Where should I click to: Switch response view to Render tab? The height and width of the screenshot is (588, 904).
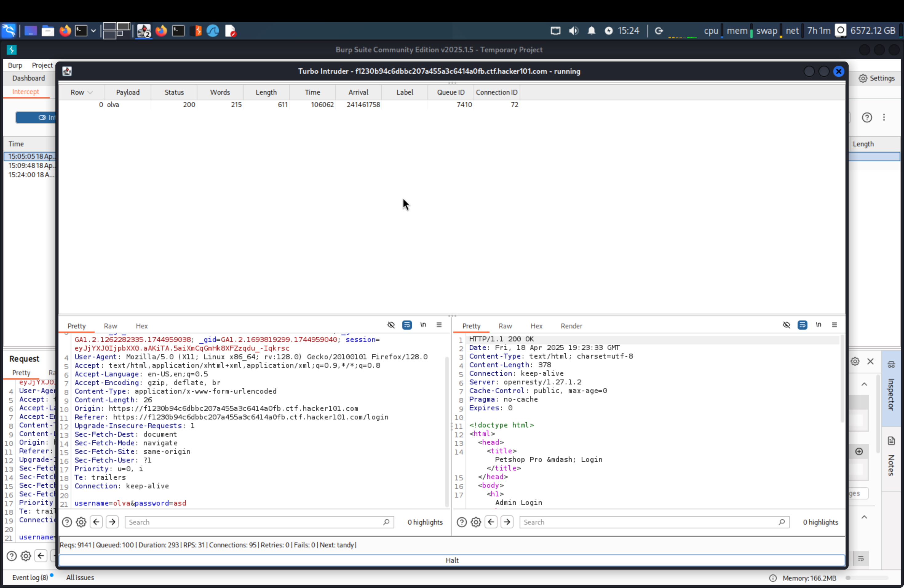pos(571,326)
